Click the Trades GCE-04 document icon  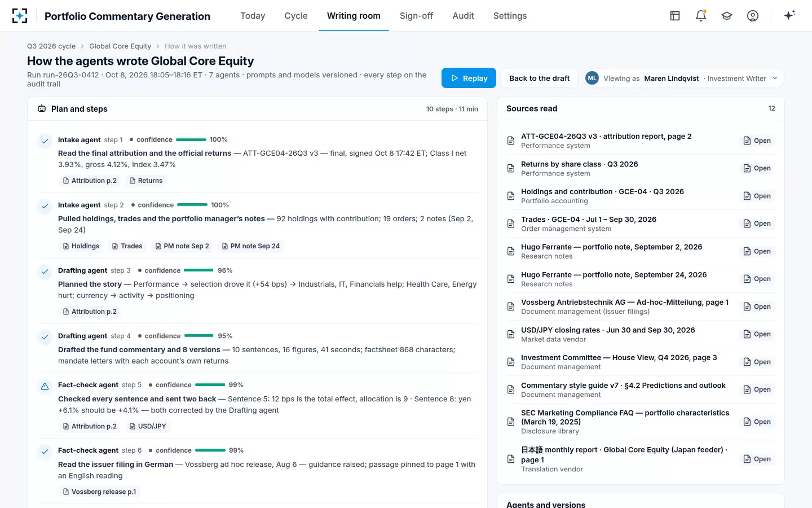[511, 224]
